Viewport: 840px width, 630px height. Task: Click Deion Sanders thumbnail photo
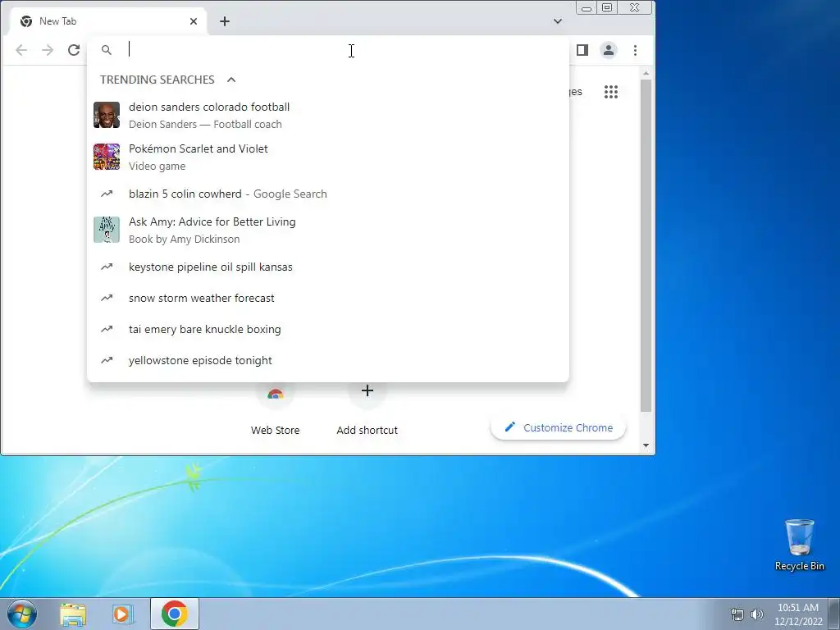coord(107,115)
